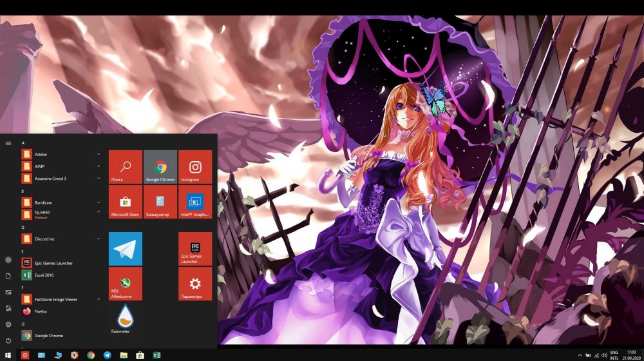Screen dimensions: 644x361
Task: Open the Google Chrome tile
Action: [x=160, y=167]
